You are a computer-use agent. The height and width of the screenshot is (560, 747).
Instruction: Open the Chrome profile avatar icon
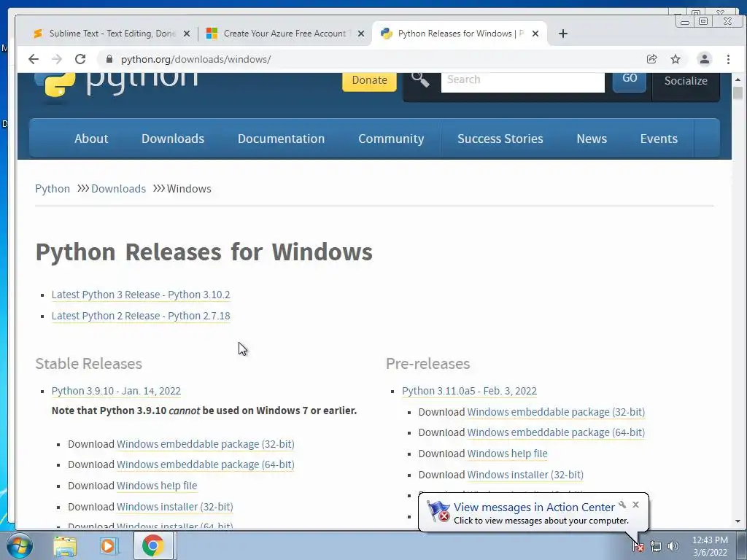[704, 59]
